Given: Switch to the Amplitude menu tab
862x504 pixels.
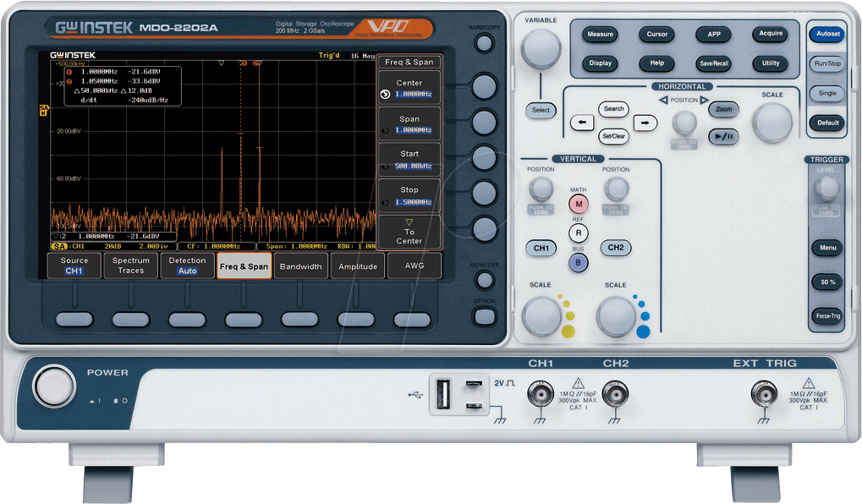Looking at the screenshot, I should coord(357,266).
